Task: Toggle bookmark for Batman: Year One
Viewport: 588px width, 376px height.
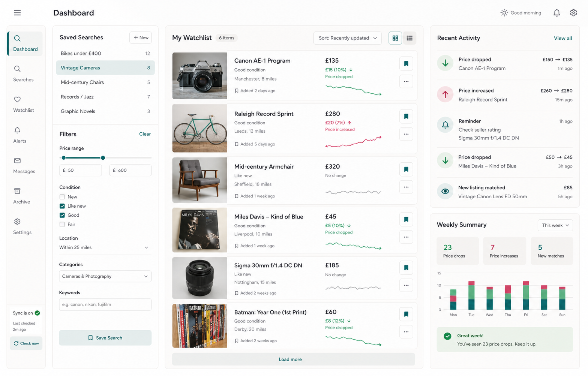Action: tap(406, 314)
